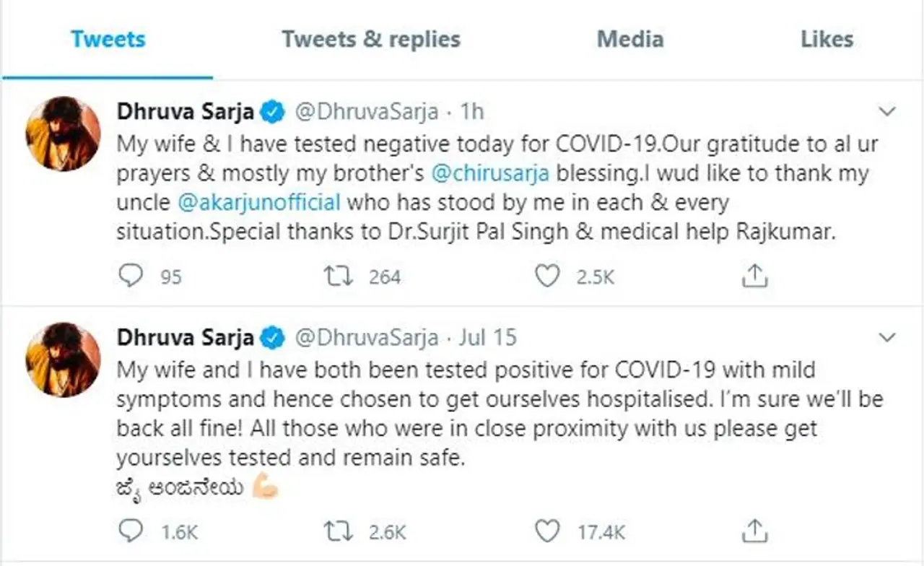Share the tested negative tweet
924x566 pixels.
tap(754, 276)
